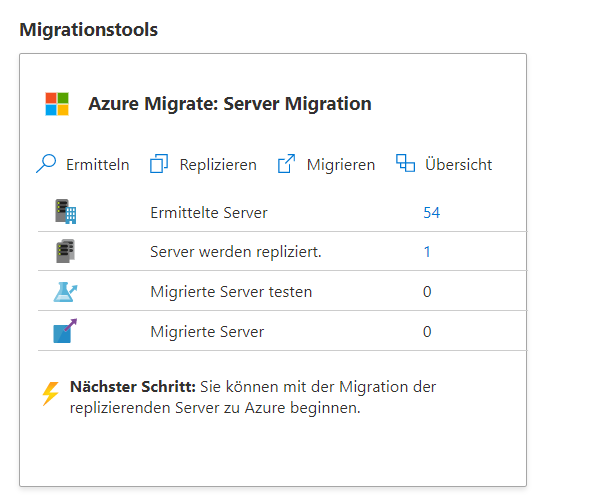Viewport: 608px width, 501px height.
Task: Click the lightning bolt next-step icon
Action: pyautogui.click(x=50, y=394)
